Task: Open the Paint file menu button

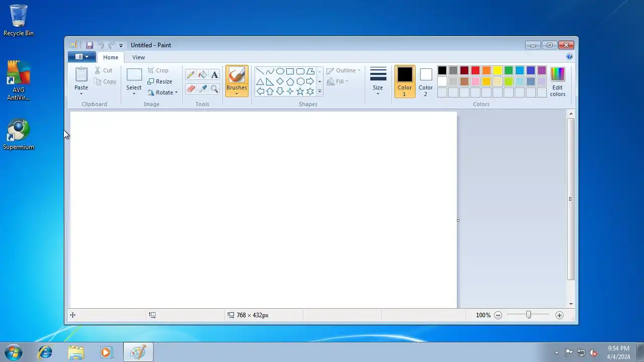Action: click(82, 57)
